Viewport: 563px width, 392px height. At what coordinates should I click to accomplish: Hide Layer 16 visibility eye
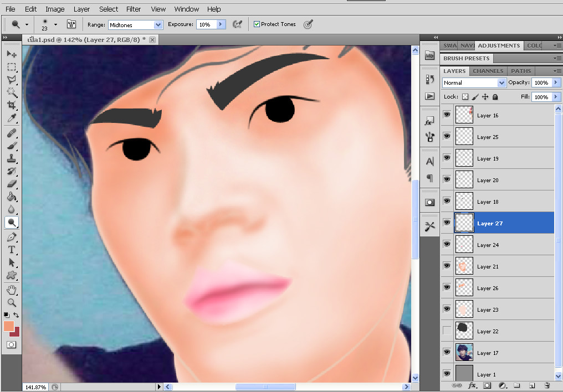coord(447,115)
